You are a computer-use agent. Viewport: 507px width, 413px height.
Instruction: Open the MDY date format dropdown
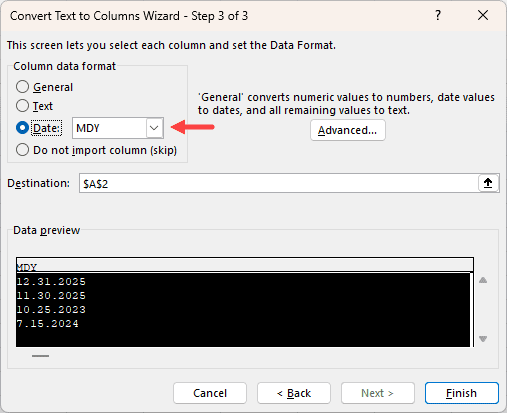(x=154, y=128)
